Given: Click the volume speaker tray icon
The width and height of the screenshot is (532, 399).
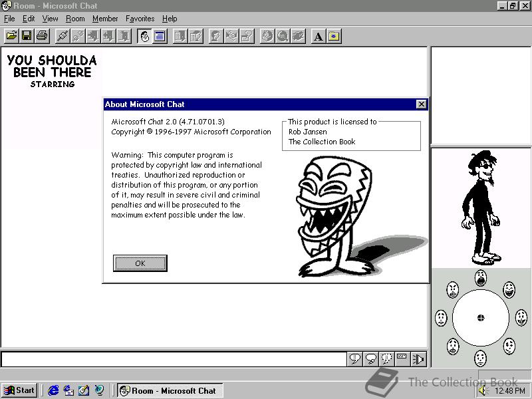Looking at the screenshot, I should click(x=482, y=391).
